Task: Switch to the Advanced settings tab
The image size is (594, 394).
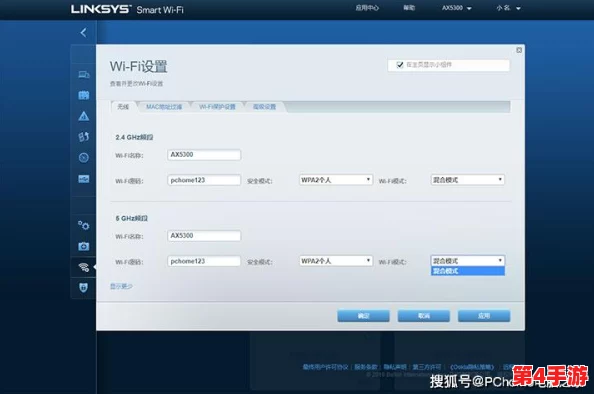Action: click(264, 107)
